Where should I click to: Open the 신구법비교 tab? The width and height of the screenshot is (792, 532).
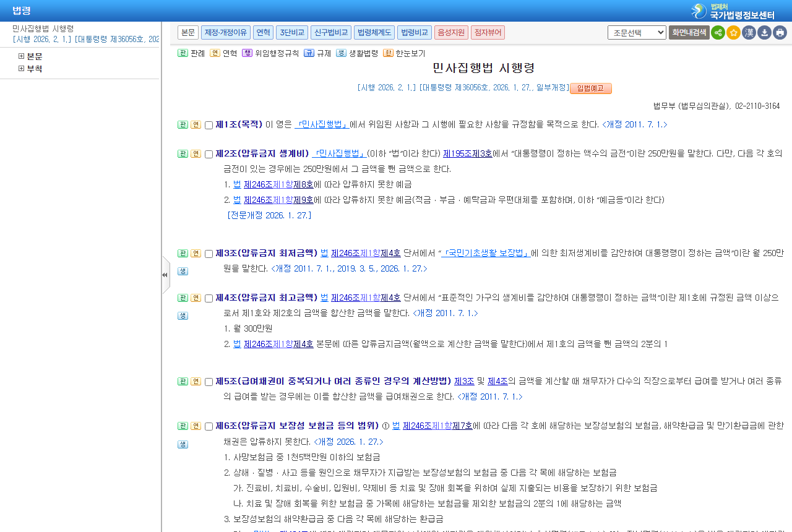click(330, 32)
